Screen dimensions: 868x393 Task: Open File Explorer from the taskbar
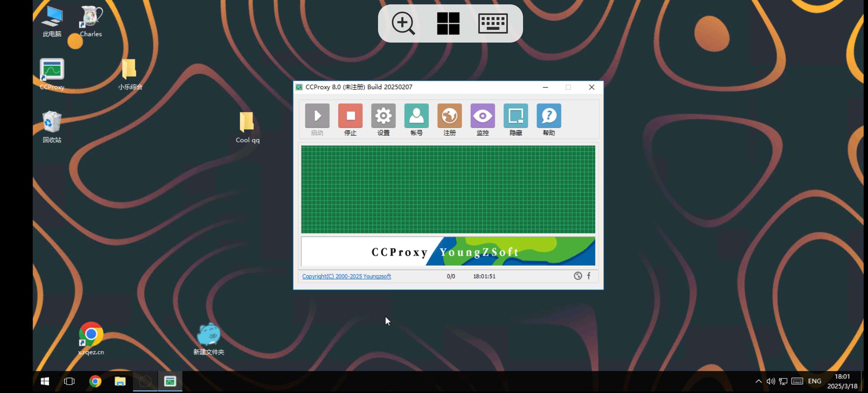click(120, 381)
